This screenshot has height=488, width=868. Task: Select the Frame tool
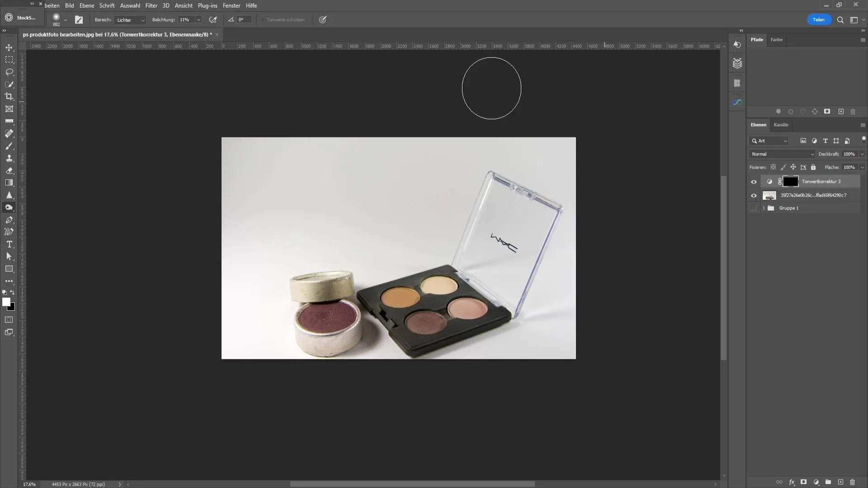pyautogui.click(x=9, y=109)
